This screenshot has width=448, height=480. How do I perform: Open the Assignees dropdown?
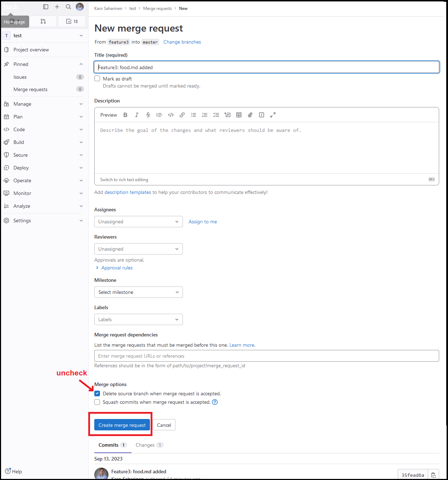pyautogui.click(x=138, y=222)
